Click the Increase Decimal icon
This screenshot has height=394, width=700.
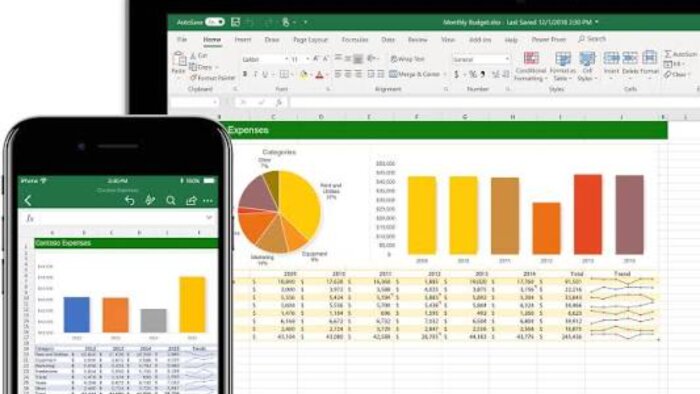tap(496, 74)
